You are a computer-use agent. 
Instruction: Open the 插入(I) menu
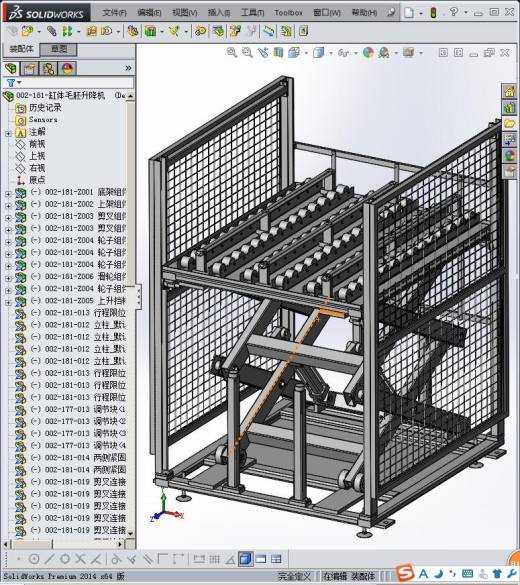pyautogui.click(x=219, y=13)
